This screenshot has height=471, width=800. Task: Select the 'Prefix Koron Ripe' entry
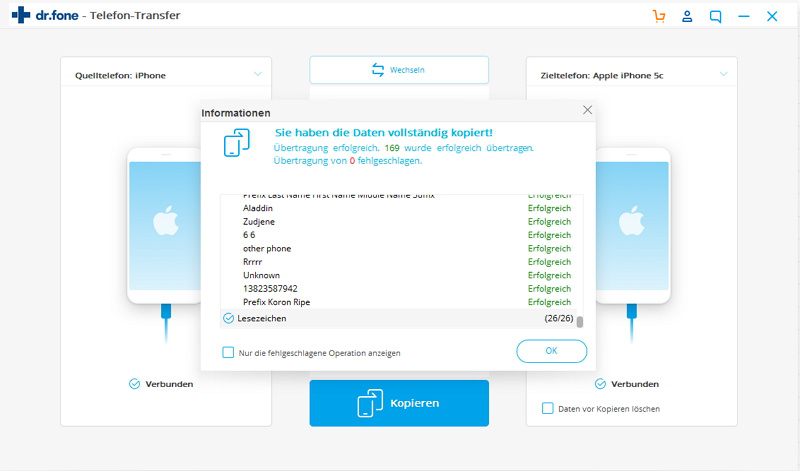tap(277, 302)
